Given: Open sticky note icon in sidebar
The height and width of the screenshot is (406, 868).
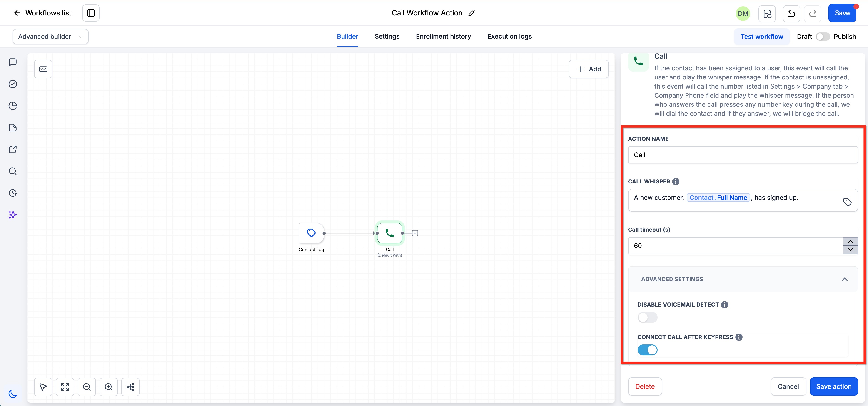Looking at the screenshot, I should tap(13, 128).
